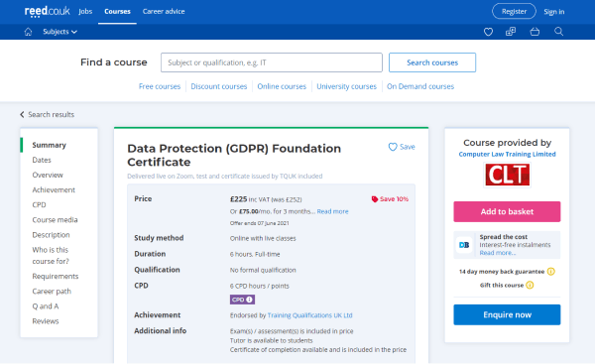The image size is (595, 364).
Task: Show gift this course info icon
Action: tap(530, 285)
